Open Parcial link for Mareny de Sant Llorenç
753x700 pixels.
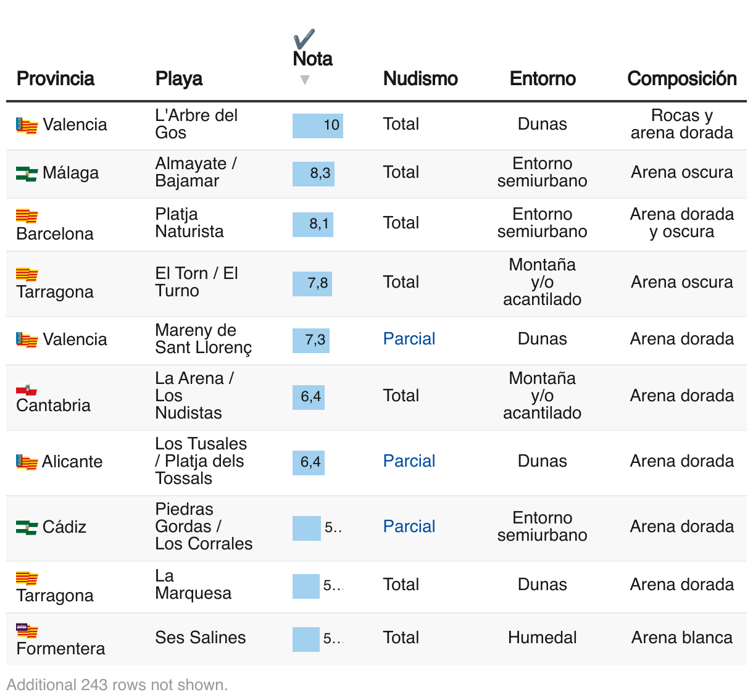(x=409, y=339)
